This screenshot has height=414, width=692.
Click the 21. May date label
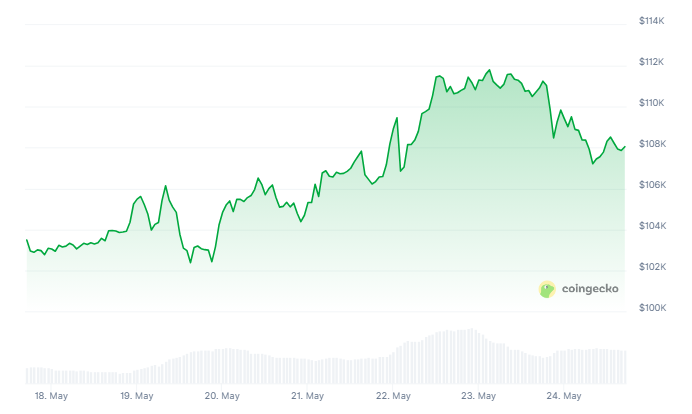tap(308, 397)
